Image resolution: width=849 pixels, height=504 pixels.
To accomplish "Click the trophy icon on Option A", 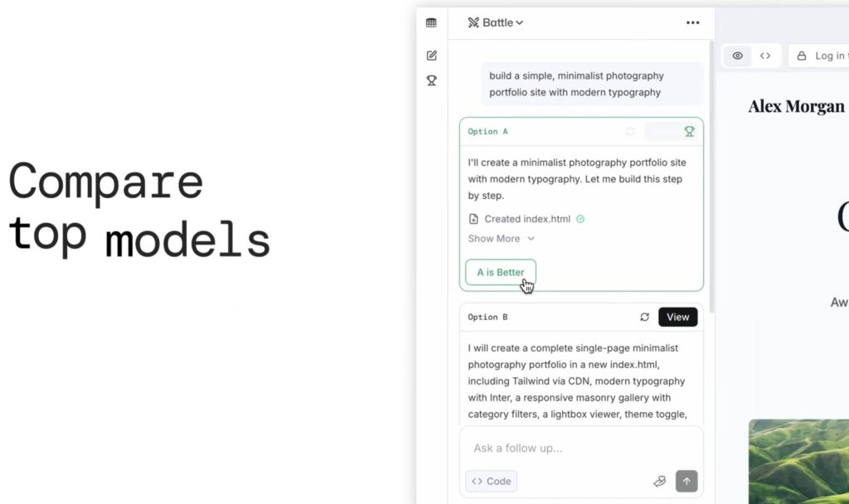I will [689, 131].
